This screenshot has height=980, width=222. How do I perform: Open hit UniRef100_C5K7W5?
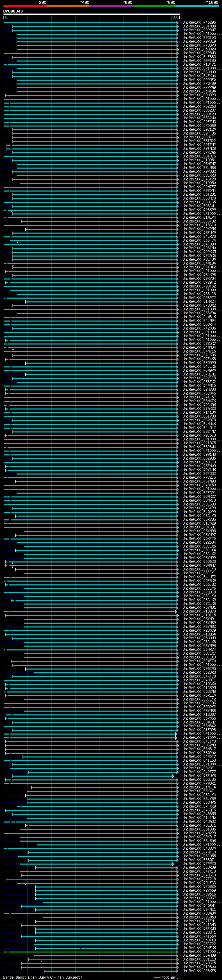click(199, 519)
